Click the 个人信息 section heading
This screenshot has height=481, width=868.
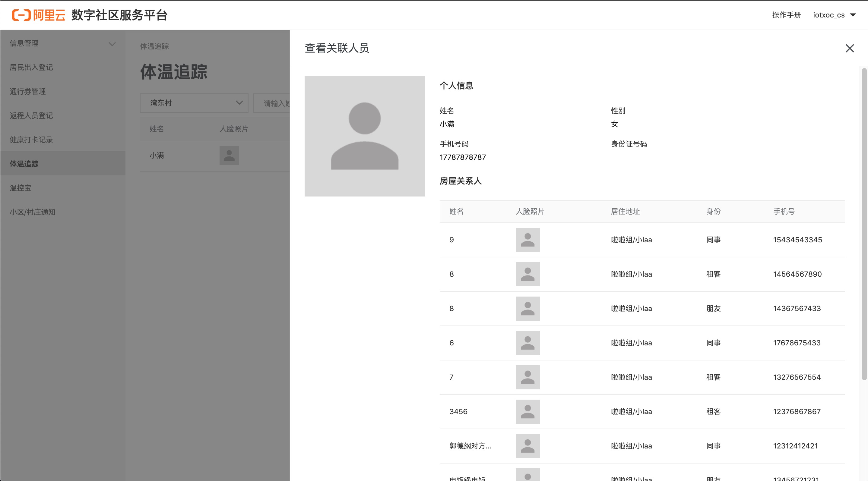pos(456,86)
